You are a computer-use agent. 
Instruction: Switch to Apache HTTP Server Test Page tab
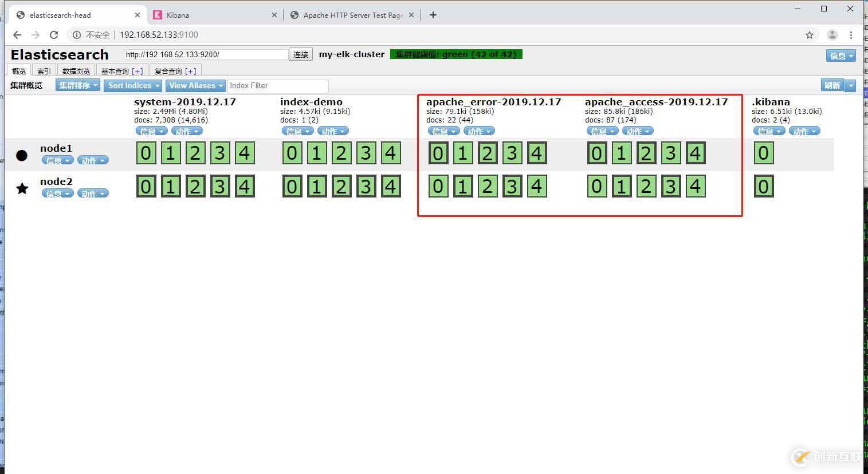351,15
